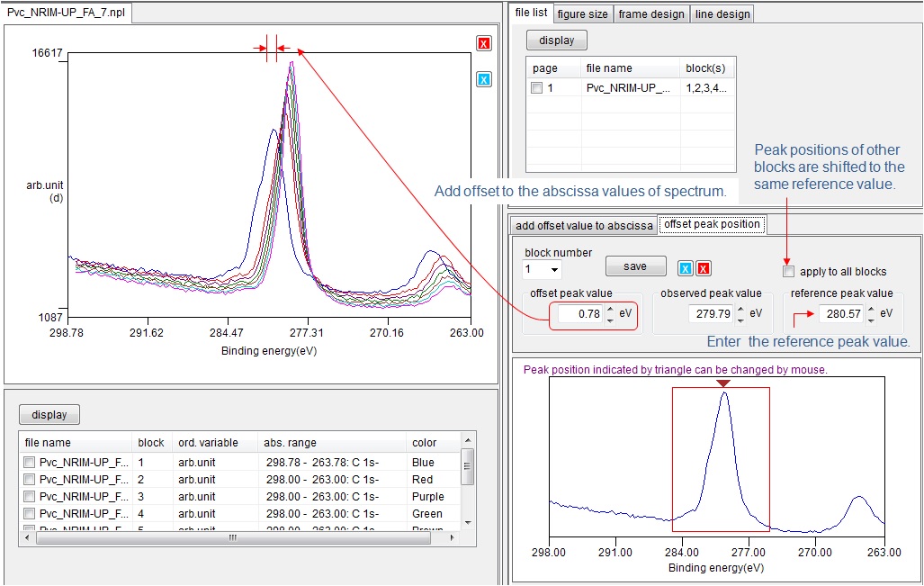Click the save button
Viewport: 924px width, 586px height.
tap(635, 266)
